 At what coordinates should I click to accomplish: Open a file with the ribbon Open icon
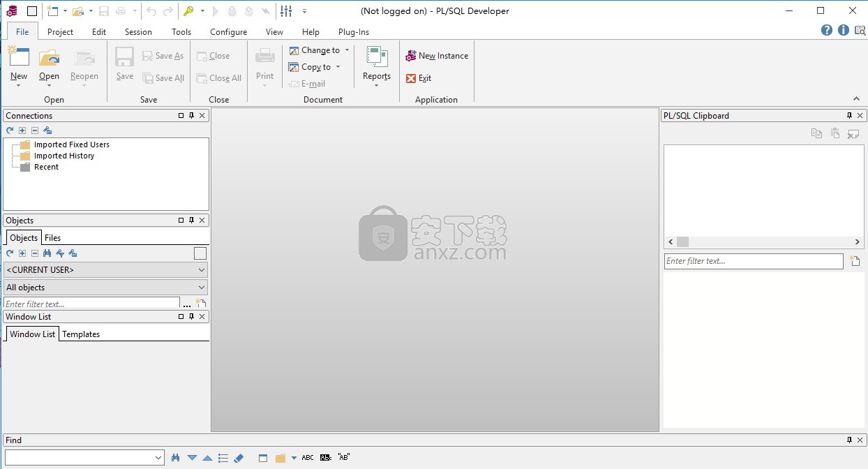[49, 57]
